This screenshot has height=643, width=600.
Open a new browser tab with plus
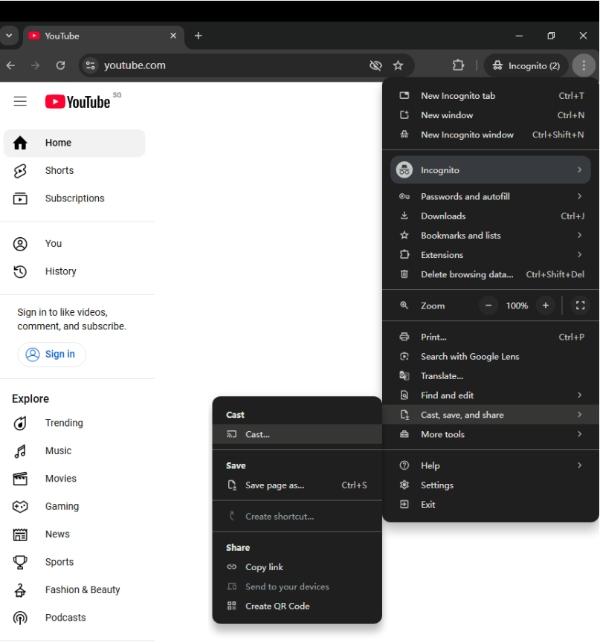tap(198, 36)
